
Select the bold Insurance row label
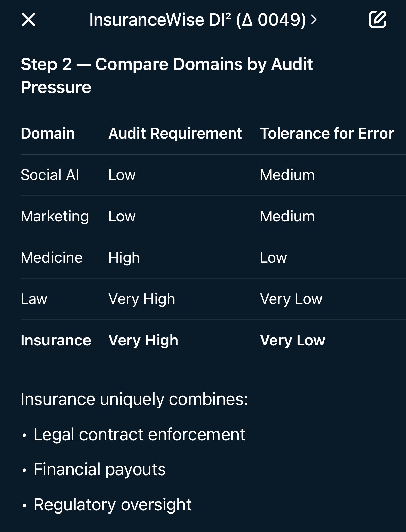[56, 340]
